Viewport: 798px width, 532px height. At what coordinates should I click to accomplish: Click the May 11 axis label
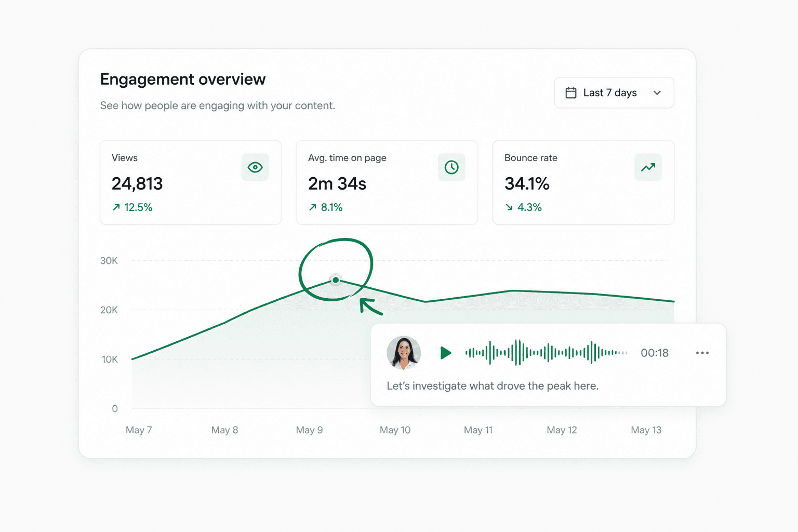coord(478,430)
